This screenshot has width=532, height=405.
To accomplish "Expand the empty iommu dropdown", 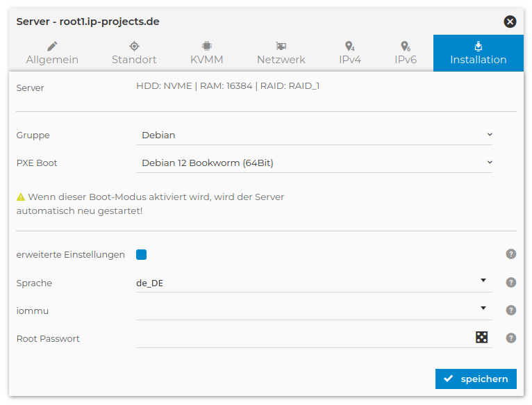I will [314, 310].
